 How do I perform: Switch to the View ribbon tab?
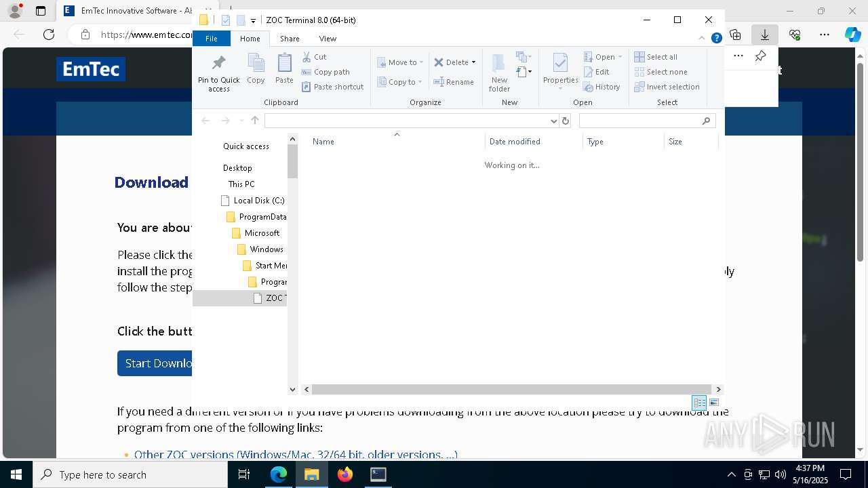pos(328,39)
